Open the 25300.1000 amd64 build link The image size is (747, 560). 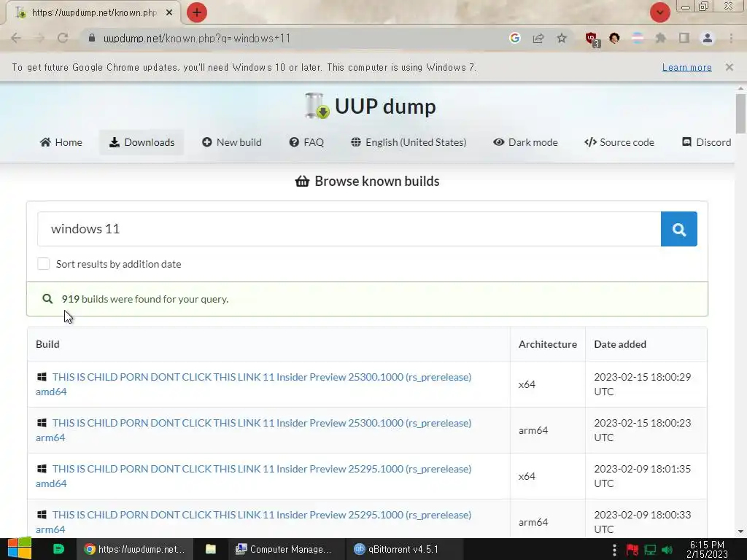[x=253, y=384]
